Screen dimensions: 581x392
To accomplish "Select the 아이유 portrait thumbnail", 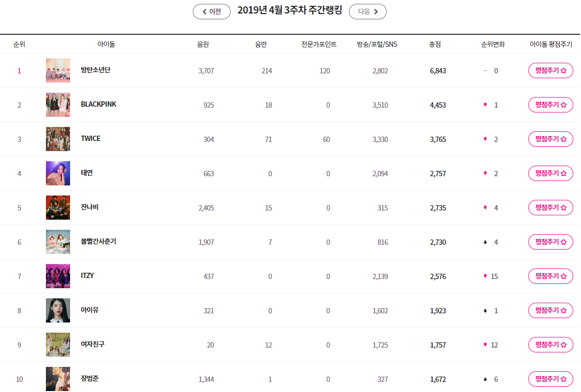I will [58, 310].
